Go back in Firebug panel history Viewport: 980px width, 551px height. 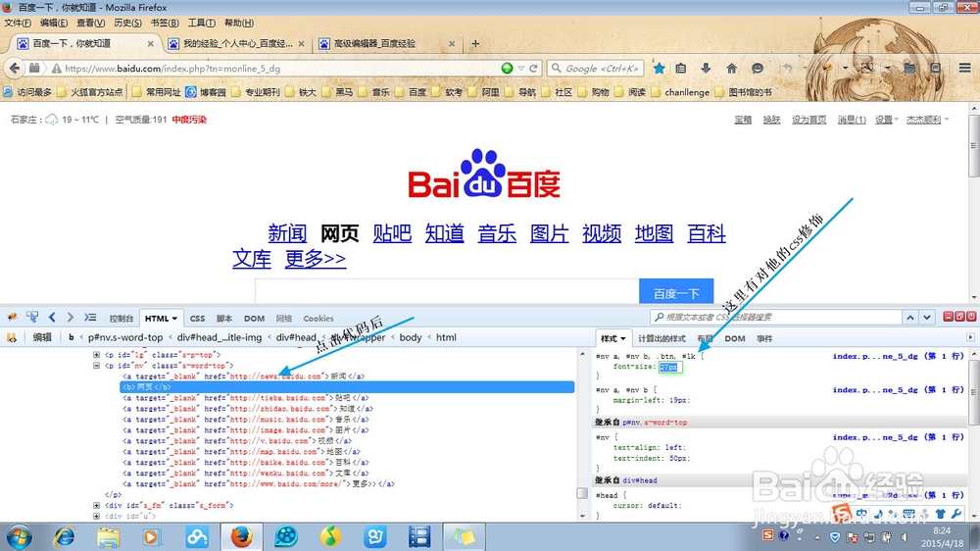tap(52, 317)
